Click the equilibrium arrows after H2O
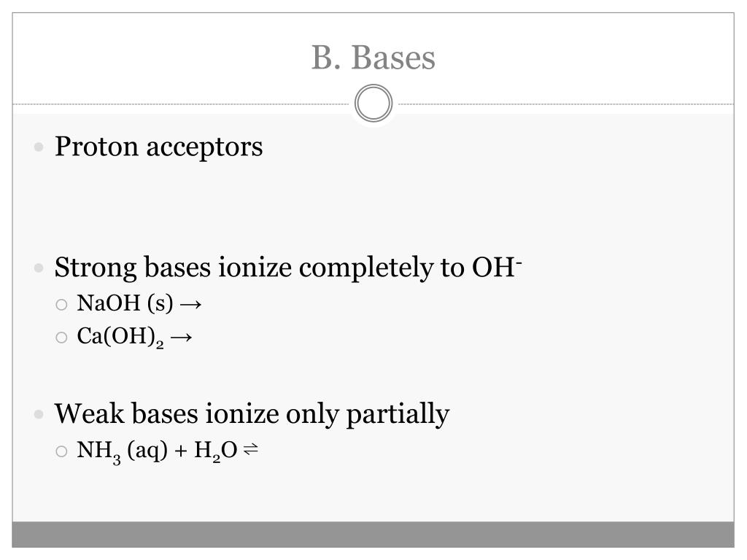This screenshot has height=560, width=747. pos(251,448)
